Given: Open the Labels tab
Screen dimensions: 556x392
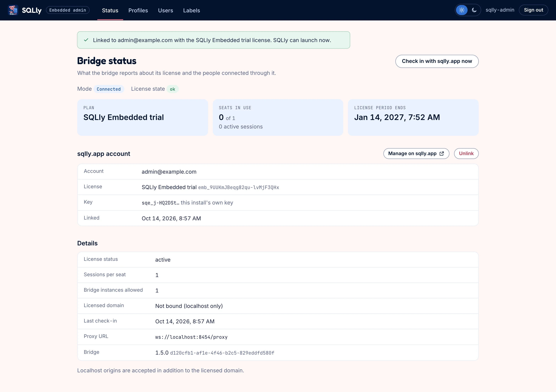Looking at the screenshot, I should [192, 10].
